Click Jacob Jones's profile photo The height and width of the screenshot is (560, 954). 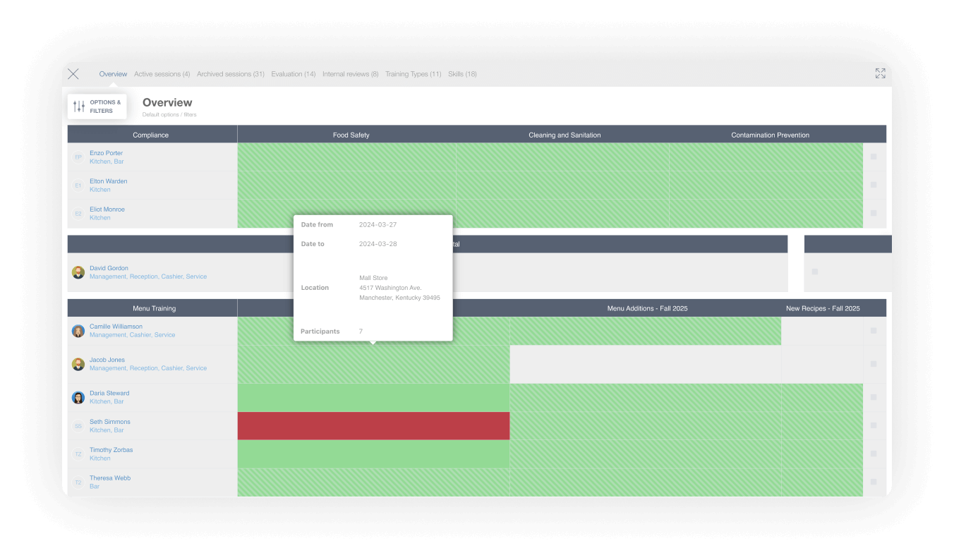(x=78, y=364)
